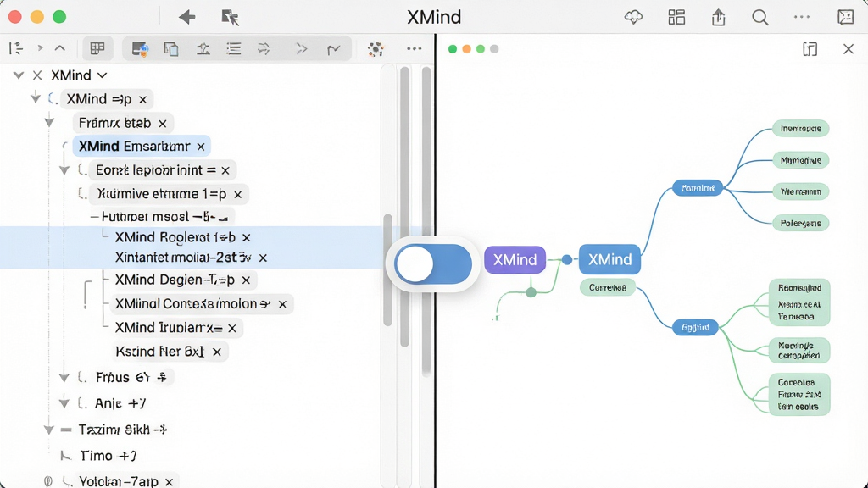Screen dimensions: 868x488
Task: Click the copy pages toolbar icon
Action: (171, 49)
